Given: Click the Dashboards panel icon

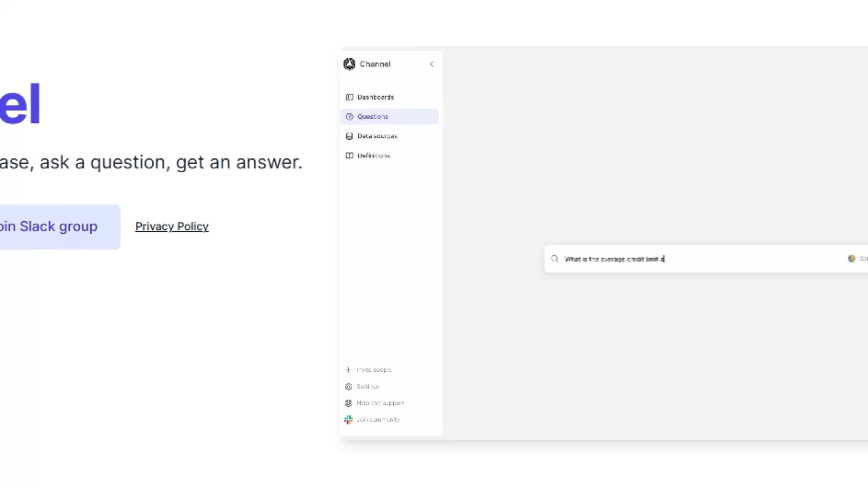Looking at the screenshot, I should (349, 97).
